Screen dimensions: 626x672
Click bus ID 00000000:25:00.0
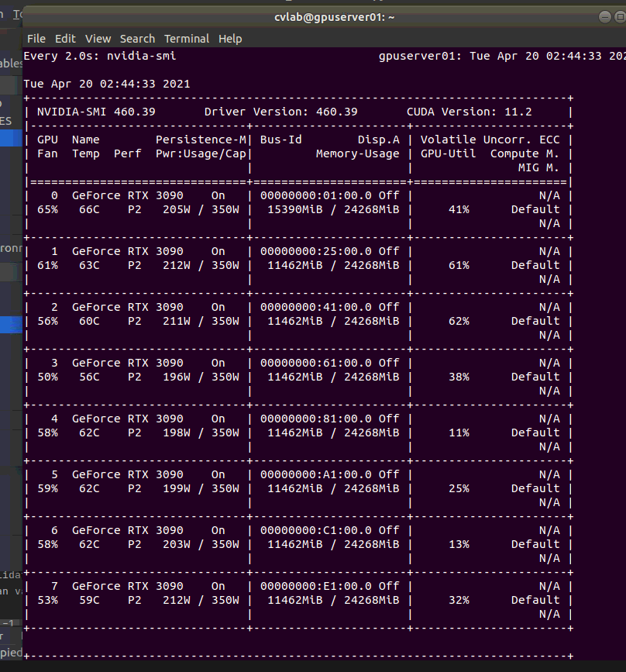point(316,251)
